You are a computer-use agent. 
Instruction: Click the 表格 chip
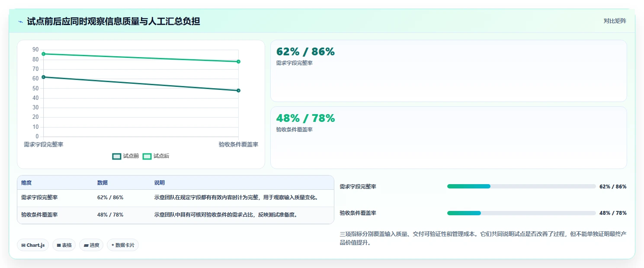click(64, 245)
